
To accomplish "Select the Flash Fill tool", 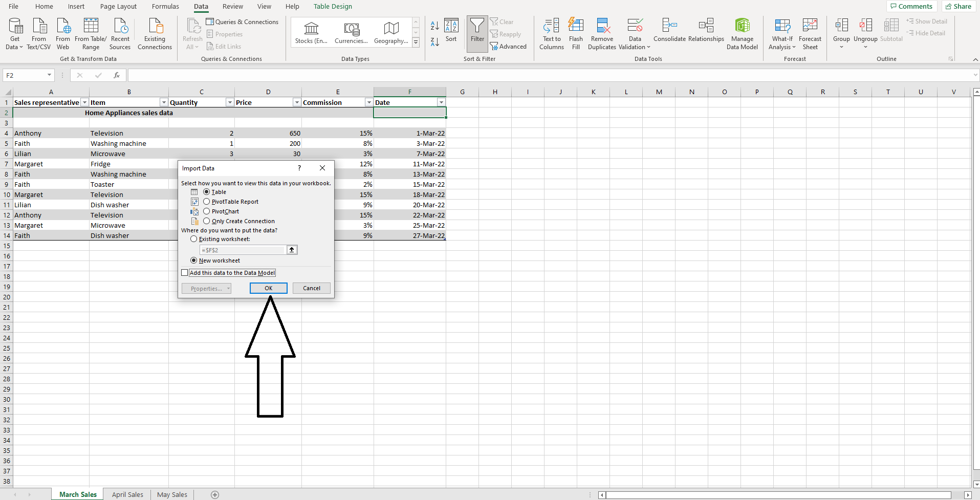I will tap(575, 33).
